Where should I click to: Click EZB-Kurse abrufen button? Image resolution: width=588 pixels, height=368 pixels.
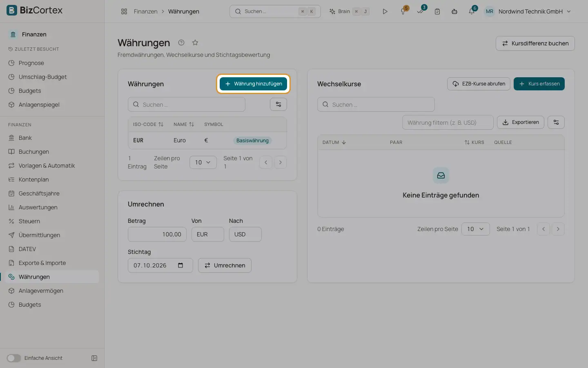point(479,84)
